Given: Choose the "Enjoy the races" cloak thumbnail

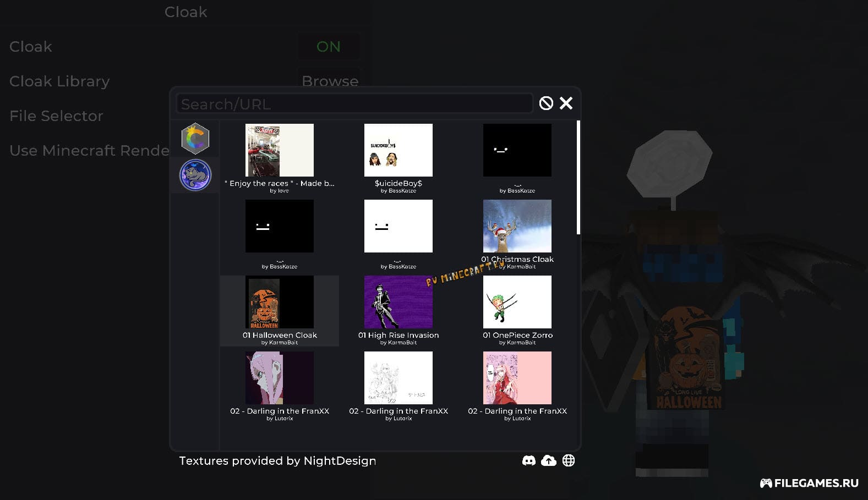Looking at the screenshot, I should [x=280, y=150].
